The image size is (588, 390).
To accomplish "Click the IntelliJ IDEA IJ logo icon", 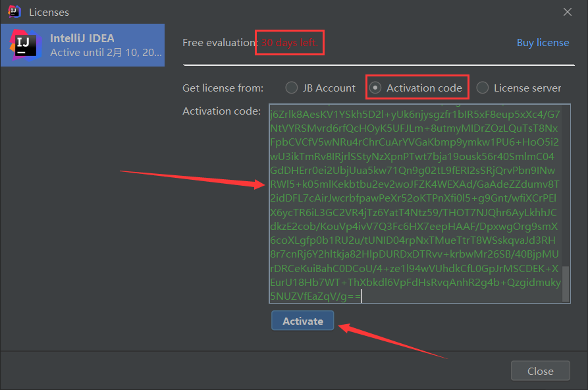I will (x=25, y=45).
